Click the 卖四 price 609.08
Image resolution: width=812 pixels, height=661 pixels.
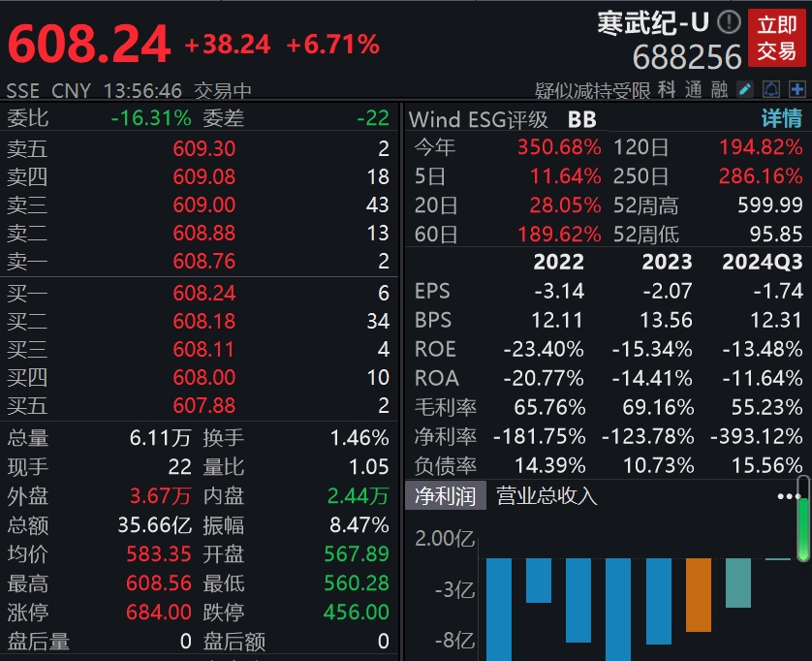[204, 177]
